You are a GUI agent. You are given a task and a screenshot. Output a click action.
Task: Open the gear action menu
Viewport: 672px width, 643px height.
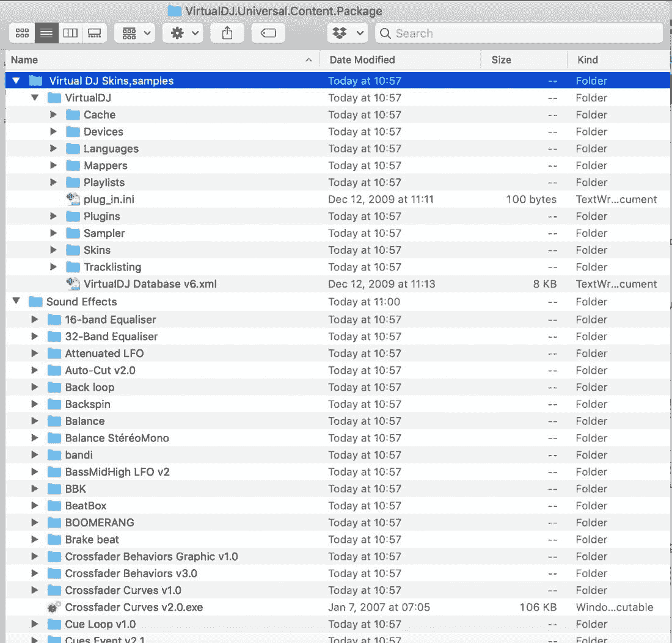tap(183, 33)
